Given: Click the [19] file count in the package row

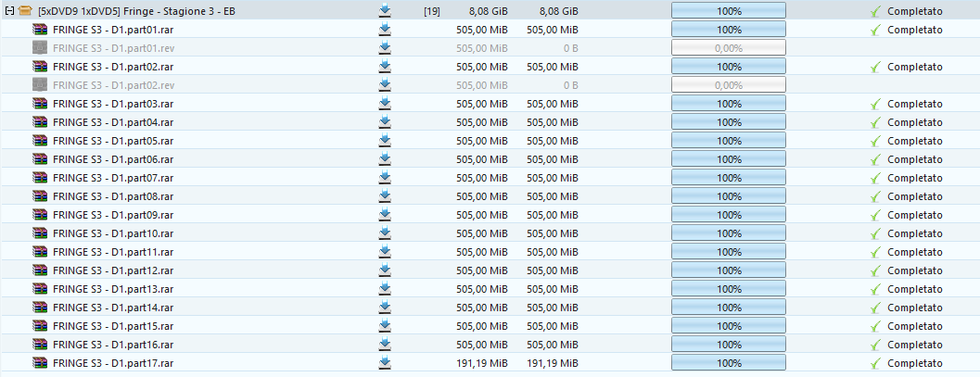Looking at the screenshot, I should 431,10.
